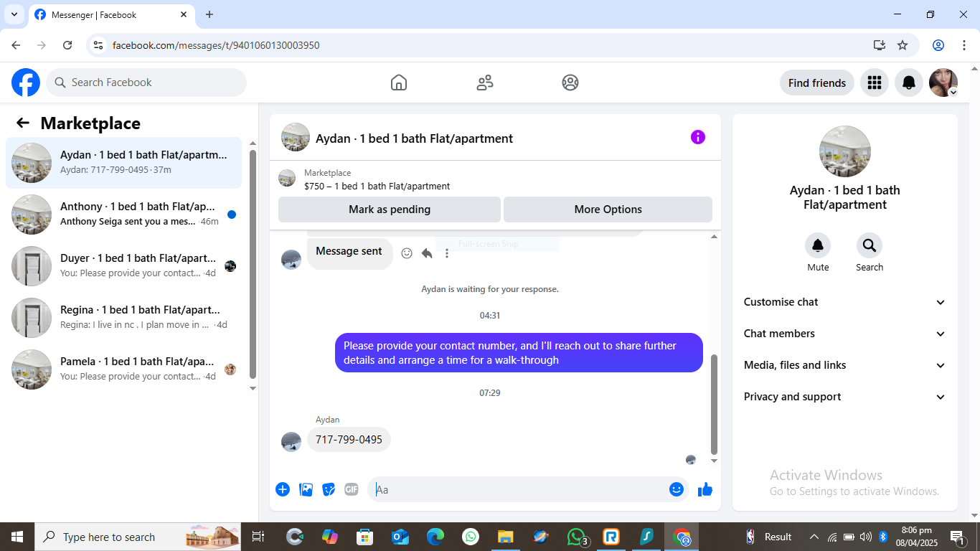The width and height of the screenshot is (980, 551).
Task: Click Mark as pending button
Action: point(390,209)
